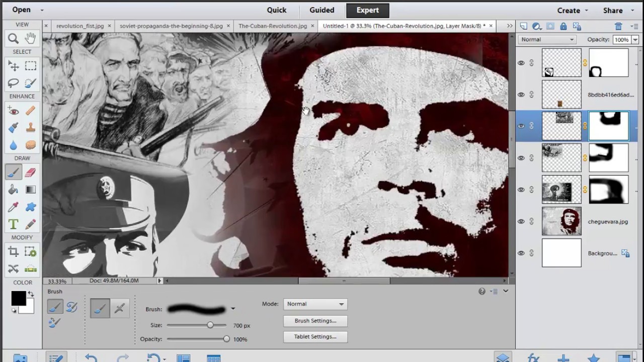Select the Eraser tool
The width and height of the screenshot is (644, 362).
31,172
